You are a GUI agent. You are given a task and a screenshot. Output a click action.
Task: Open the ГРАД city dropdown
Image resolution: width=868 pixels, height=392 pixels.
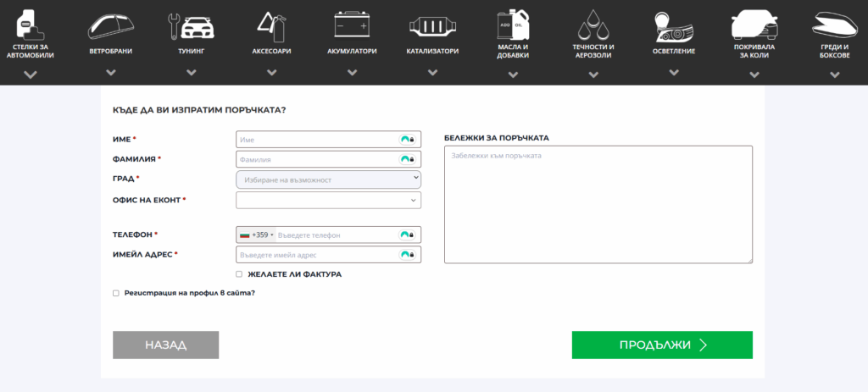328,179
